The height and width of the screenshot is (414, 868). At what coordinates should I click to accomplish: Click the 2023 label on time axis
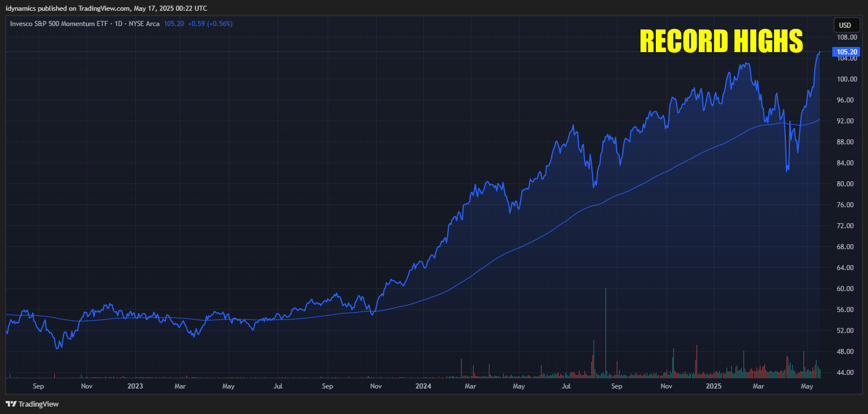point(135,386)
